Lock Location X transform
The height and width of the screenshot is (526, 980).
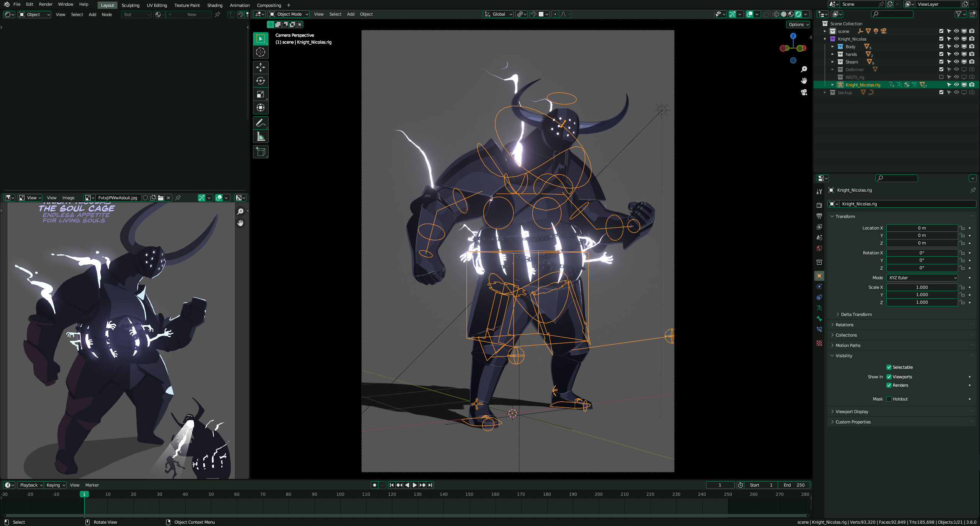point(962,228)
